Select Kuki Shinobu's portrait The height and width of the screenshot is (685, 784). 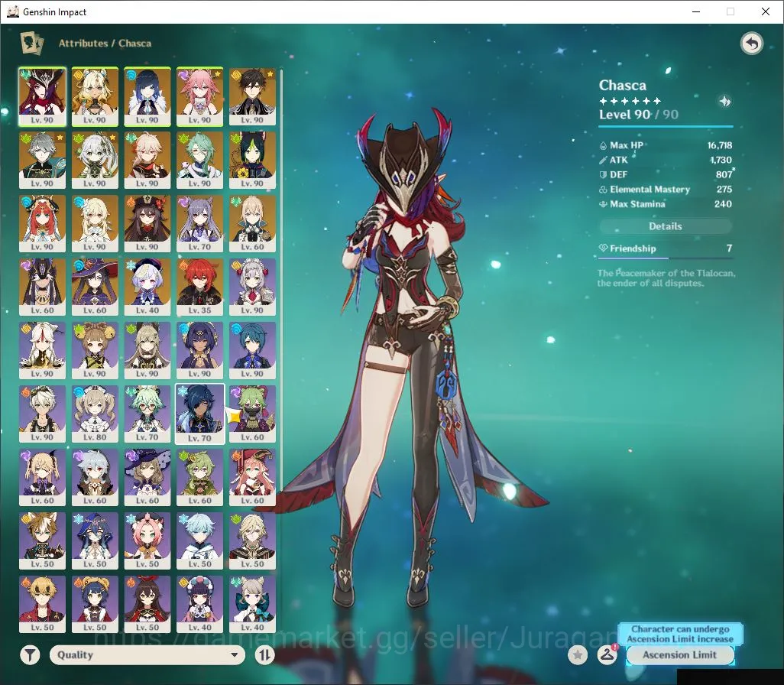[x=252, y=414]
